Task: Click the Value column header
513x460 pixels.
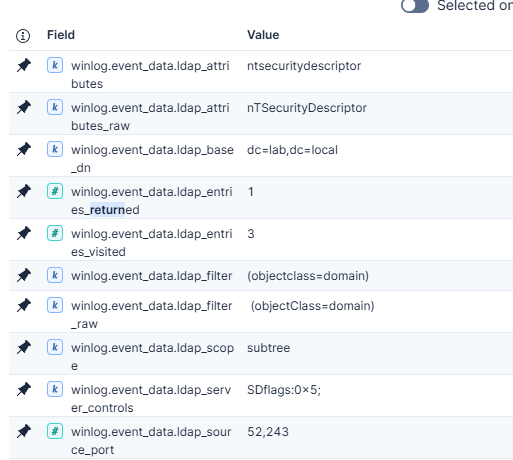Action: 263,35
